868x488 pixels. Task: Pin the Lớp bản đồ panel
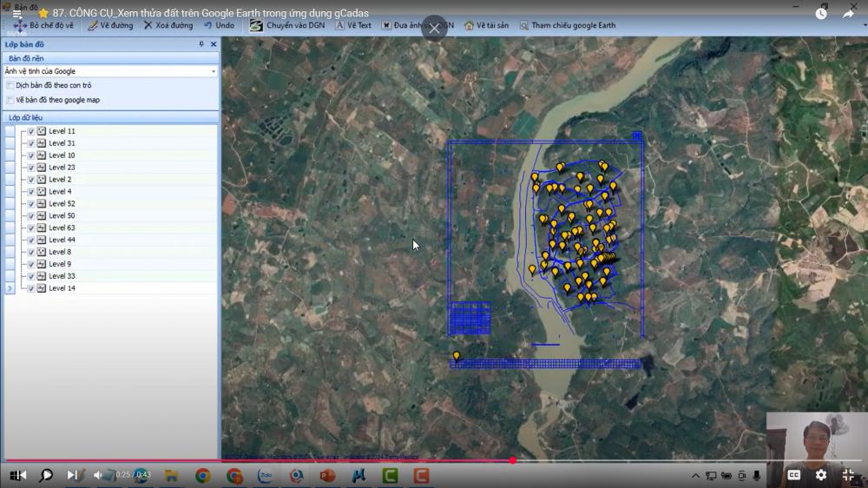click(201, 44)
